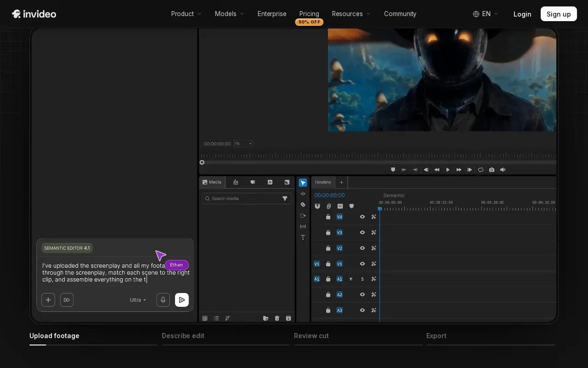Select the slip tool icon above the text tool
Image resolution: width=588 pixels, height=368 pixels.
[303, 226]
